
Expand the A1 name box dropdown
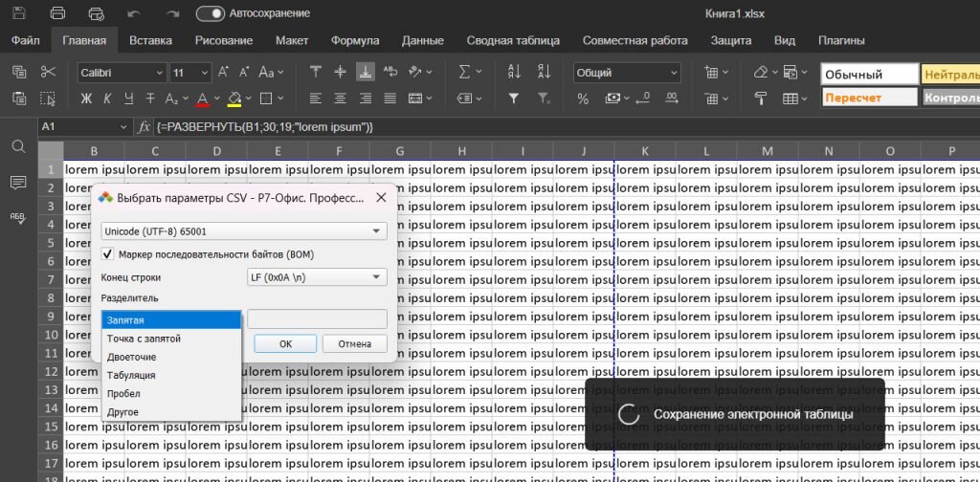click(x=123, y=127)
